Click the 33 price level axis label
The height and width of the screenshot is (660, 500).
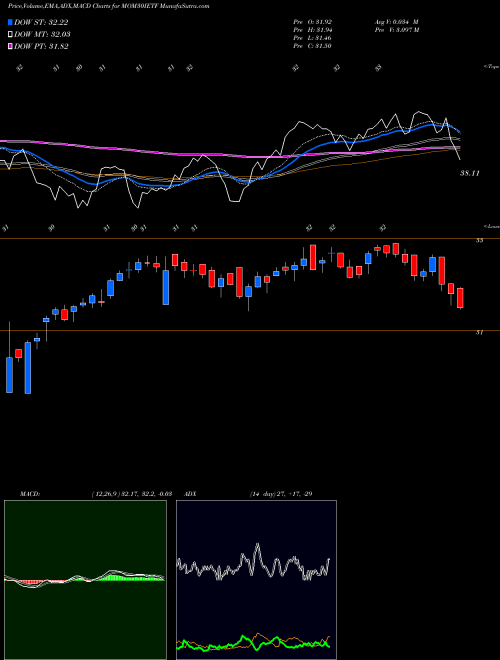(x=479, y=240)
